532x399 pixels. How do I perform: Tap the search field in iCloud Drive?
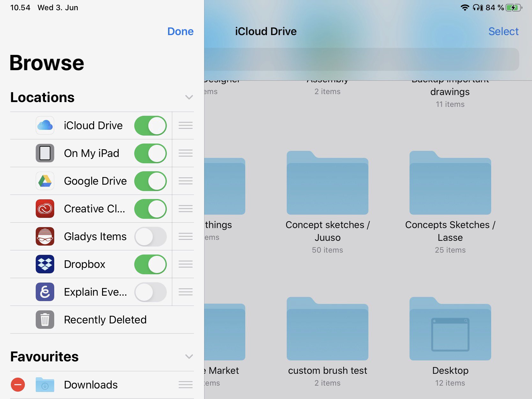(362, 59)
